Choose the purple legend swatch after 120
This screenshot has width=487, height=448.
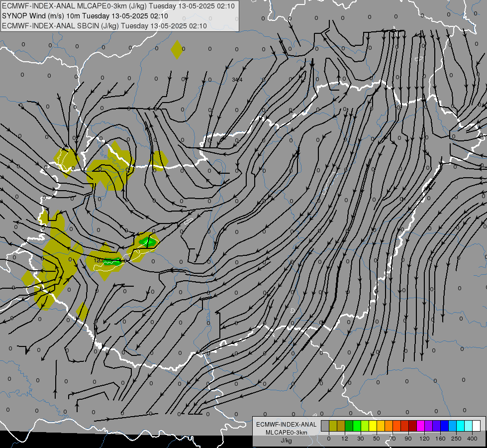[429, 426]
